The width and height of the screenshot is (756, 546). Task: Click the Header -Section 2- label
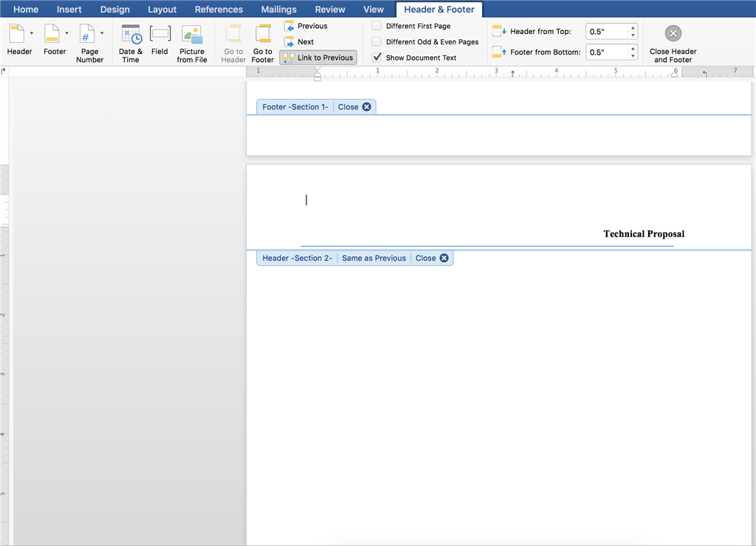point(297,258)
